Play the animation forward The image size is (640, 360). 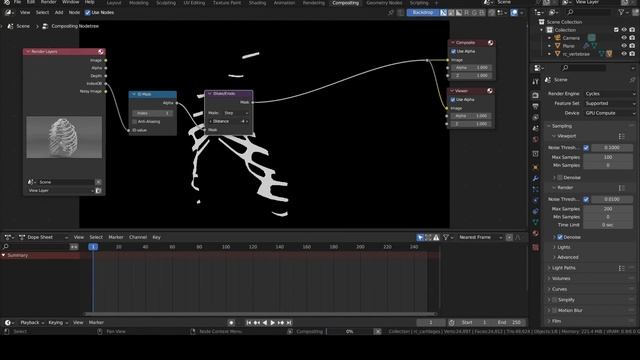pyautogui.click(x=273, y=322)
